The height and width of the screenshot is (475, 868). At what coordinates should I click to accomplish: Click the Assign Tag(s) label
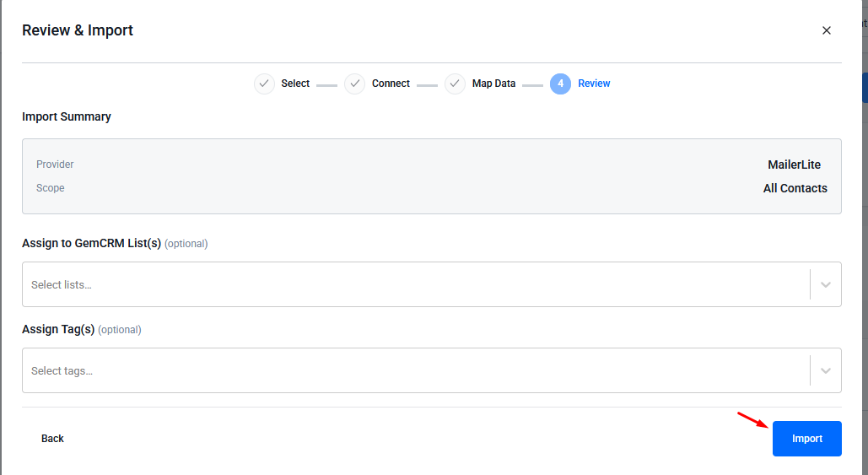[x=58, y=329]
